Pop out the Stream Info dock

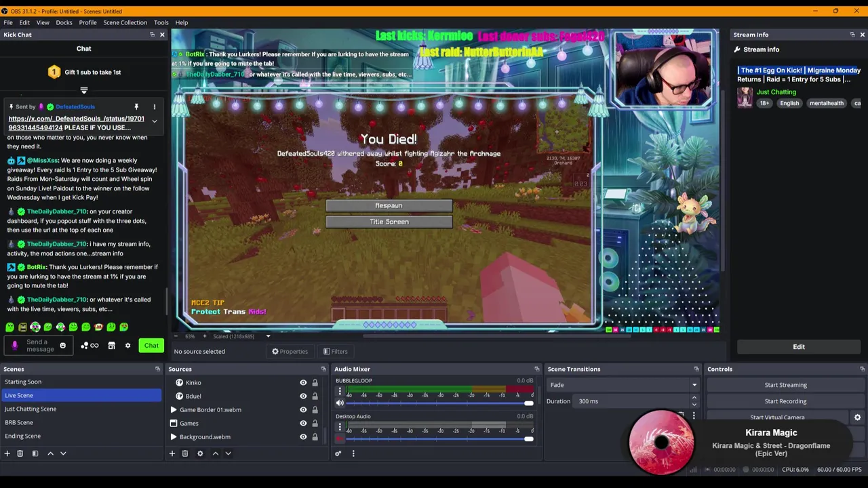(x=852, y=35)
